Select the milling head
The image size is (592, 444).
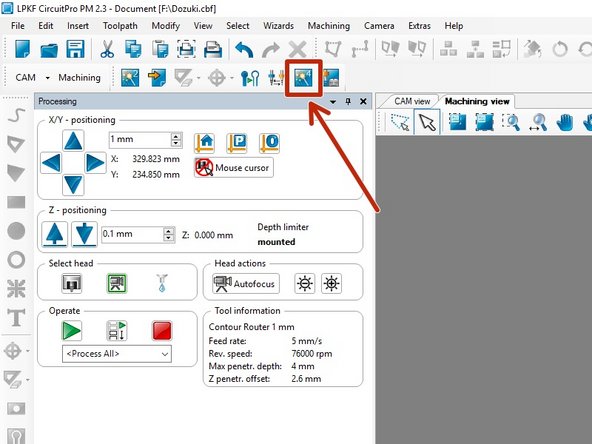pyautogui.click(x=71, y=283)
